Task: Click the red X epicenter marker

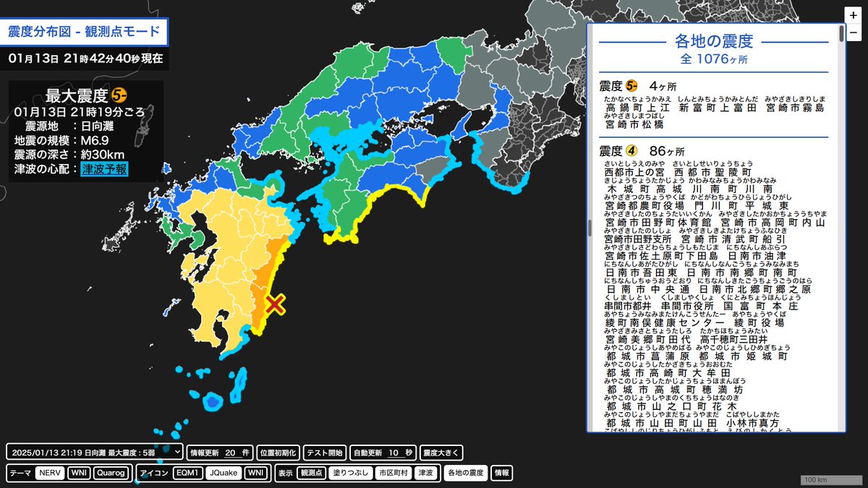Action: (274, 304)
